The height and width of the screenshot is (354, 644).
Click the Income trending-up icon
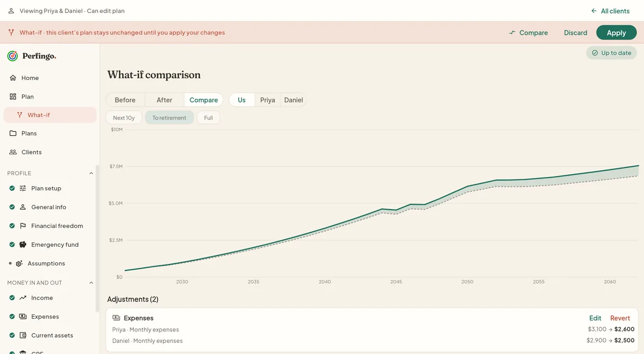click(23, 298)
